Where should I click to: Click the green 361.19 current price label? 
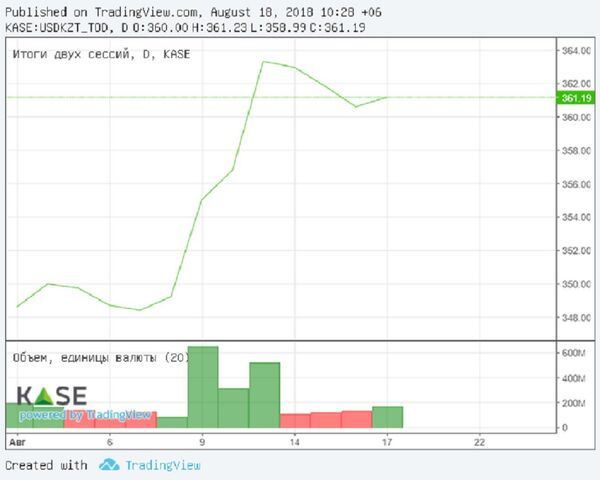click(577, 98)
